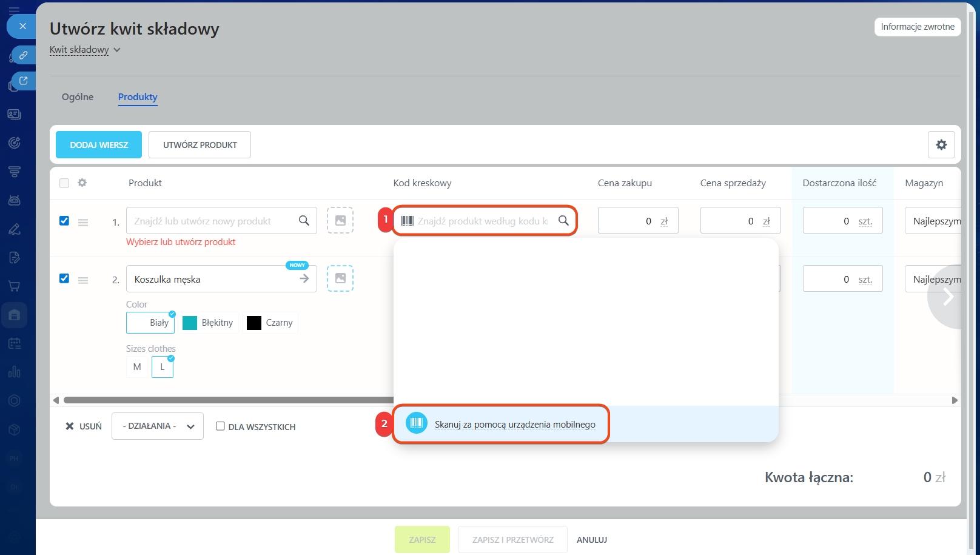Screen dimensions: 980x555
Task: Open the bar chart analytics icon in the sidebar
Action: pyautogui.click(x=15, y=372)
